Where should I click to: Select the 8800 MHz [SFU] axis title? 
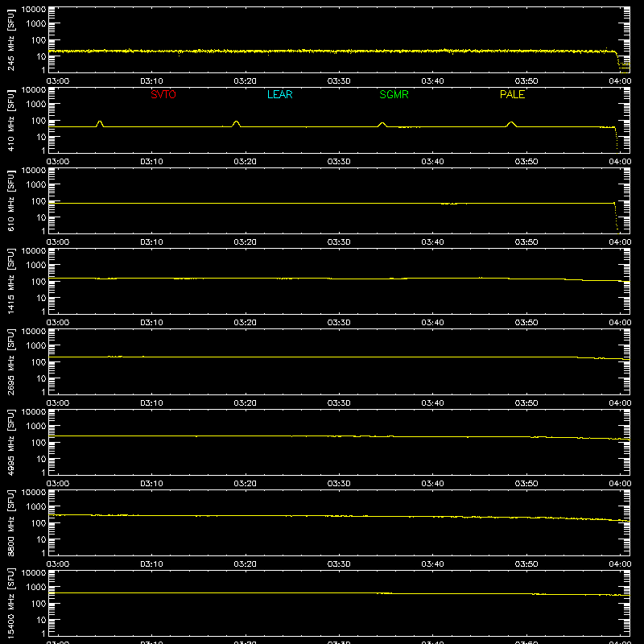point(10,522)
